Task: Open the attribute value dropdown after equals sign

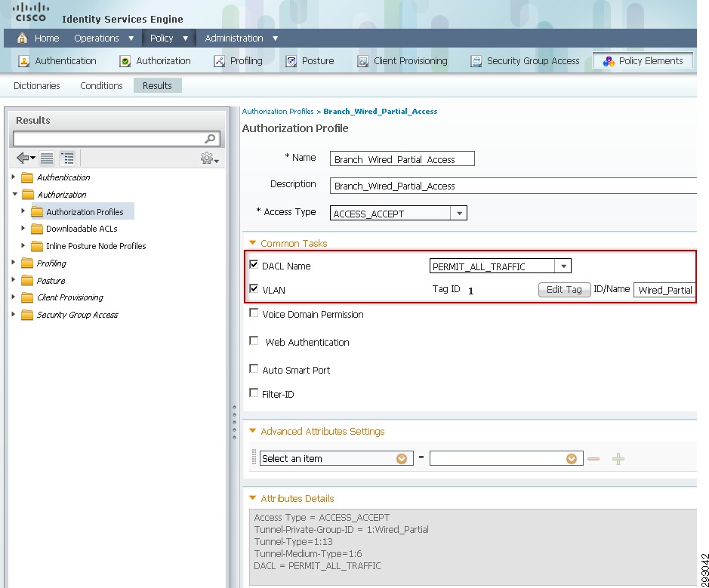Action: click(x=571, y=459)
